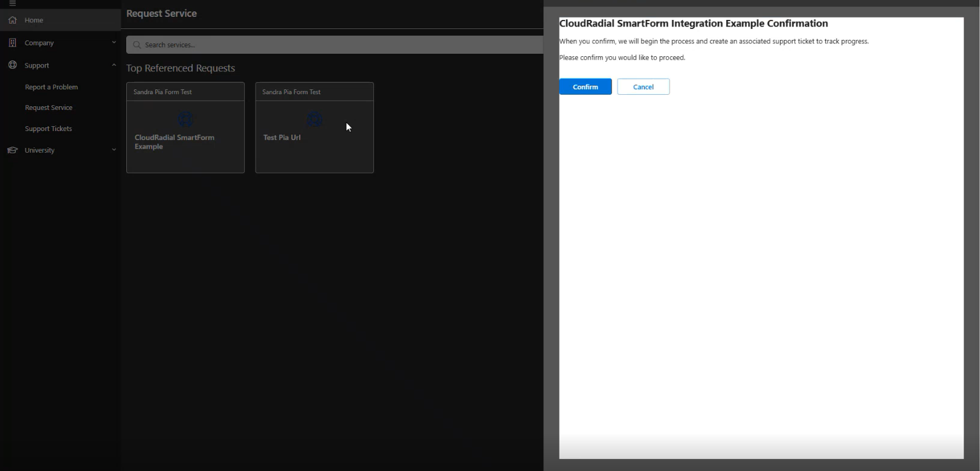This screenshot has height=471, width=980.
Task: Click the Support lifebuoy icon
Action: click(12, 65)
